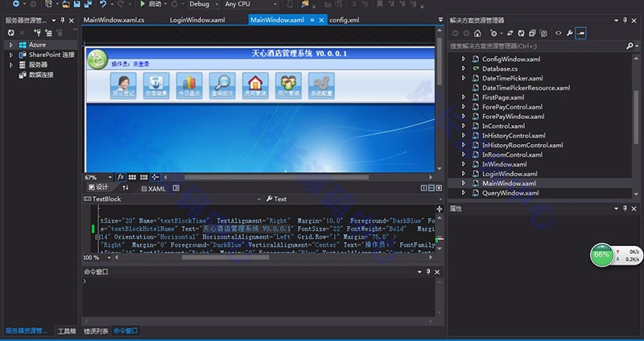Click the Save icon in the toolbar
644x341 pixels.
(x=76, y=4)
